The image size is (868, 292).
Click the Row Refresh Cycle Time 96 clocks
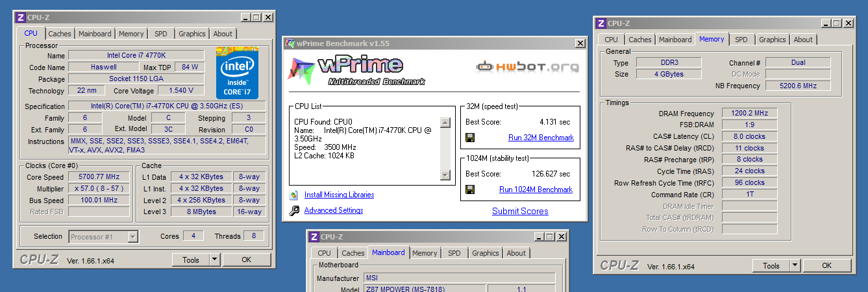pos(749,183)
